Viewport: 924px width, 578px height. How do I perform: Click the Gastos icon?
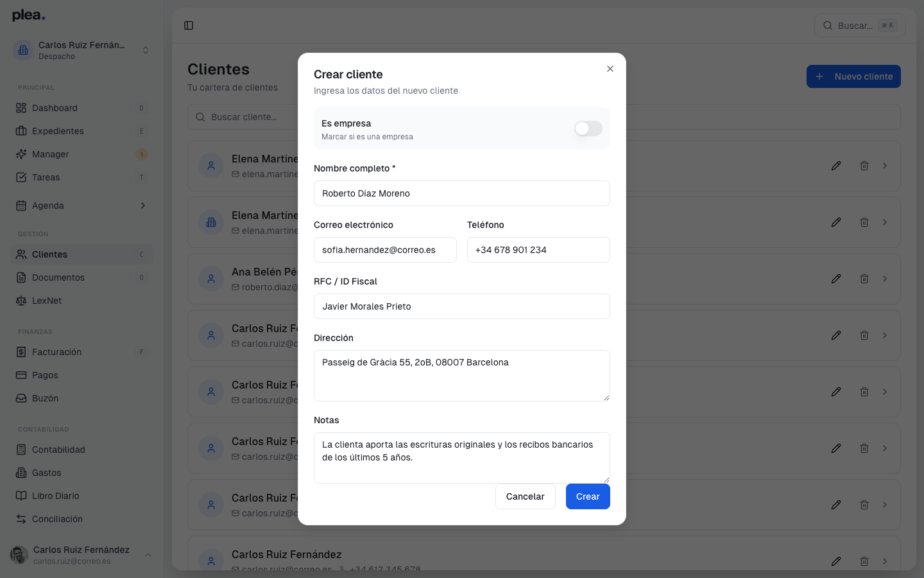point(21,473)
